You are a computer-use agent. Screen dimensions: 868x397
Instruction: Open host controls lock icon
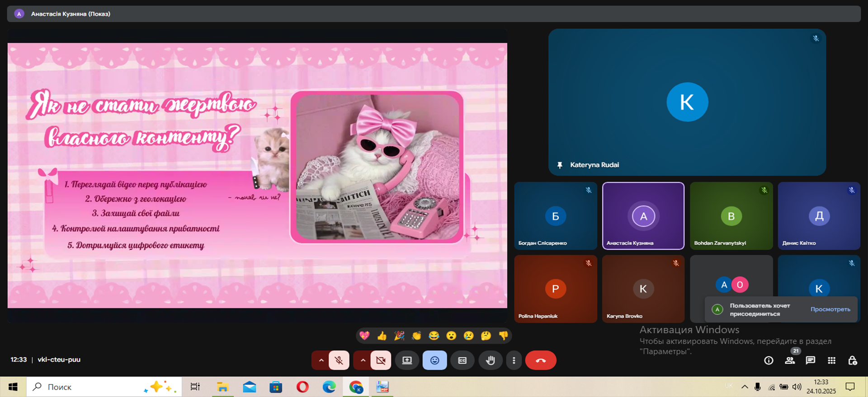click(x=852, y=360)
